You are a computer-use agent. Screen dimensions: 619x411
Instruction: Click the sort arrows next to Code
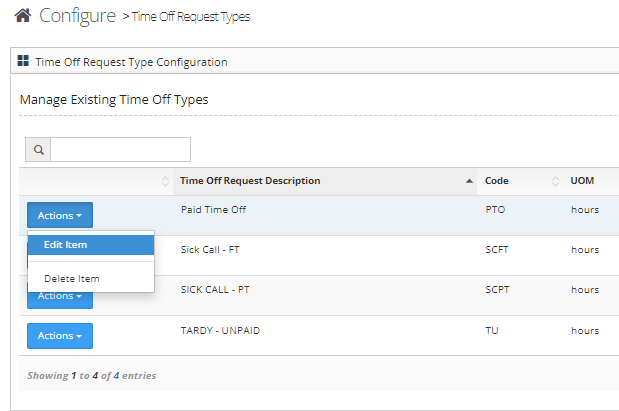pyautogui.click(x=556, y=181)
